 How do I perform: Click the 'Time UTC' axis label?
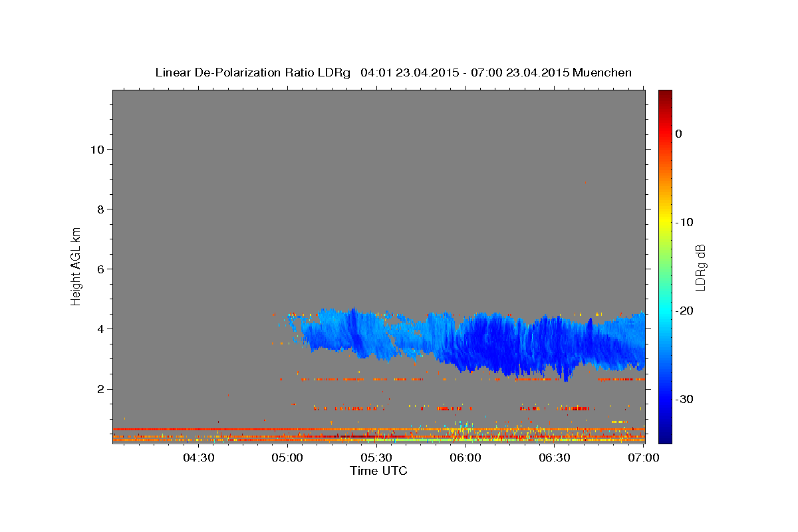coord(378,471)
